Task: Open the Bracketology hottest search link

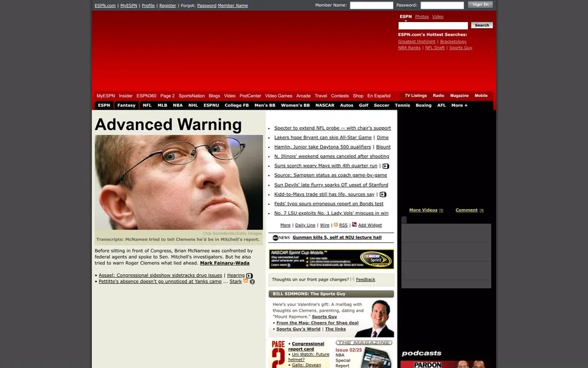Action: pos(453,42)
